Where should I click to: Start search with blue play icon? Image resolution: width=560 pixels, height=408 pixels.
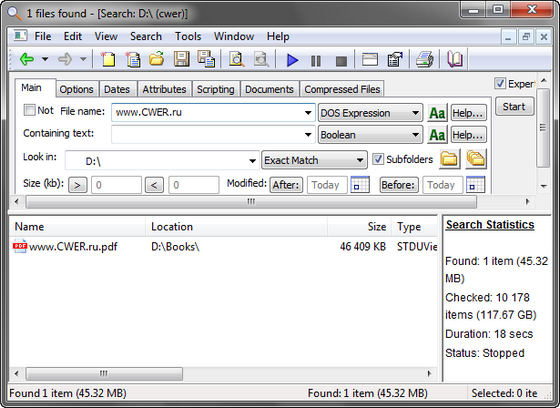click(292, 60)
